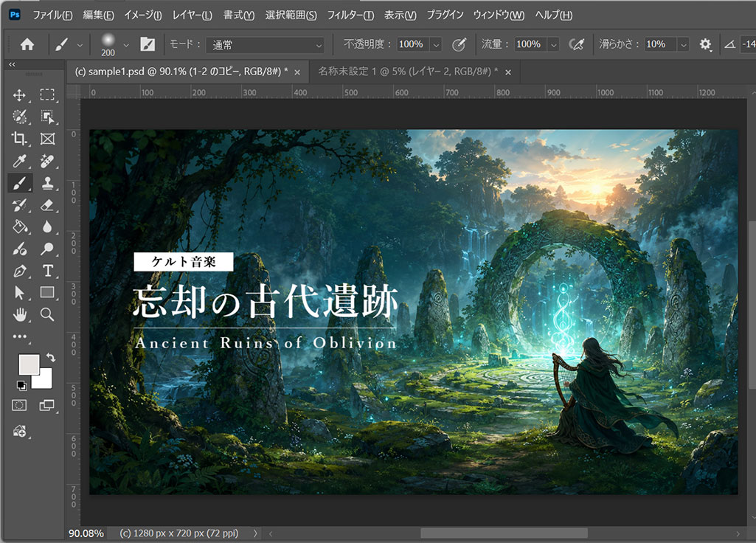The image size is (756, 543).
Task: Select the Path Selection tool
Action: tap(19, 293)
